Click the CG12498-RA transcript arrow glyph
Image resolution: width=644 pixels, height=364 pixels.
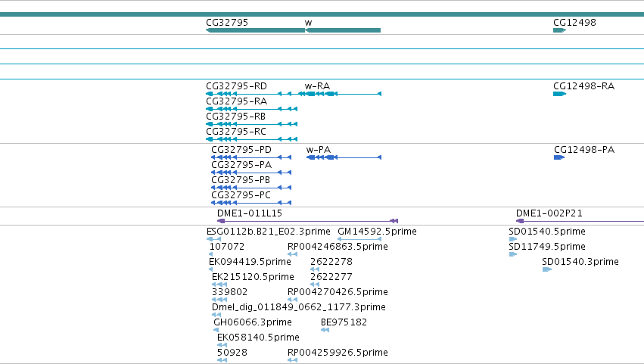(x=559, y=94)
